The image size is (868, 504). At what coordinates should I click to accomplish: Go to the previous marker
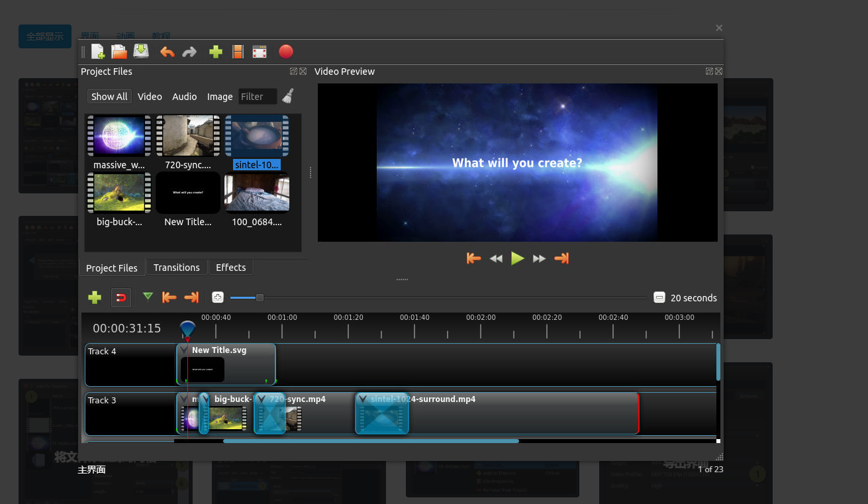169,297
